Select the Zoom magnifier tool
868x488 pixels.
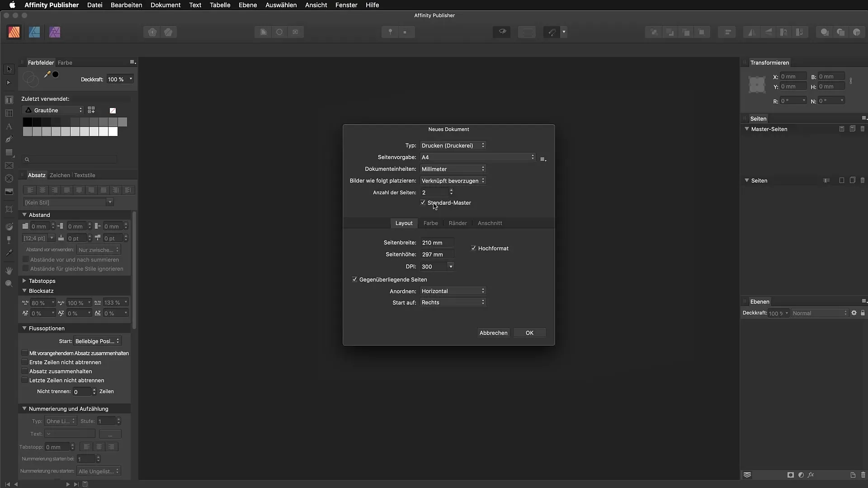point(9,284)
